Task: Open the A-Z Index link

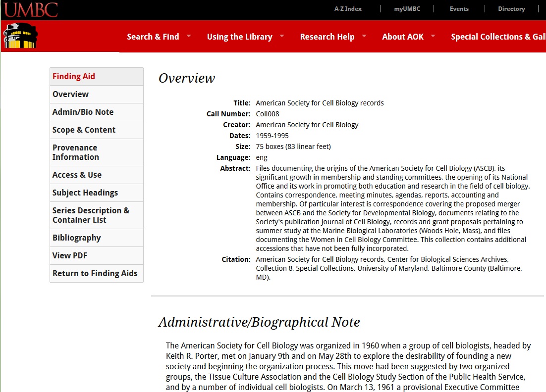Action: 348,9
